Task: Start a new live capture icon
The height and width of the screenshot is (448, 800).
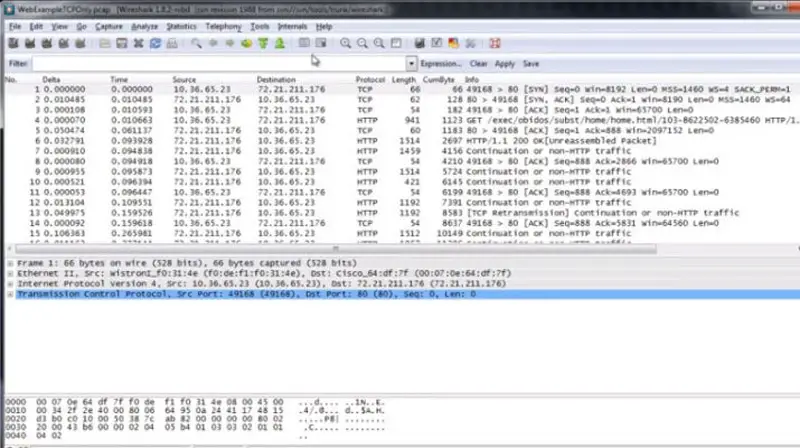Action: click(x=47, y=43)
